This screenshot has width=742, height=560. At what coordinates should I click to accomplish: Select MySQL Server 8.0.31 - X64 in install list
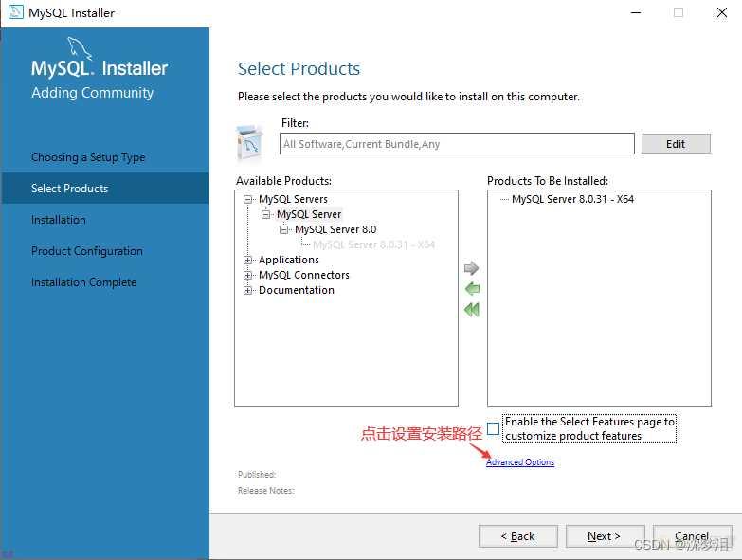click(572, 199)
